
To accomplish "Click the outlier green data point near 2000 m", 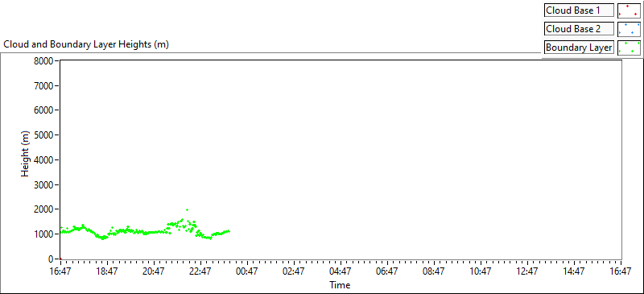I will coord(188,209).
